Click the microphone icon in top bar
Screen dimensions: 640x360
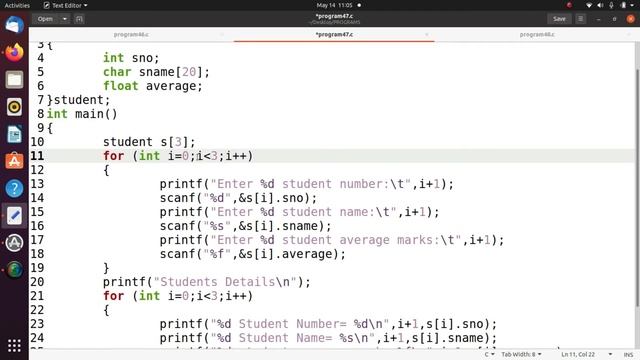(611, 5)
